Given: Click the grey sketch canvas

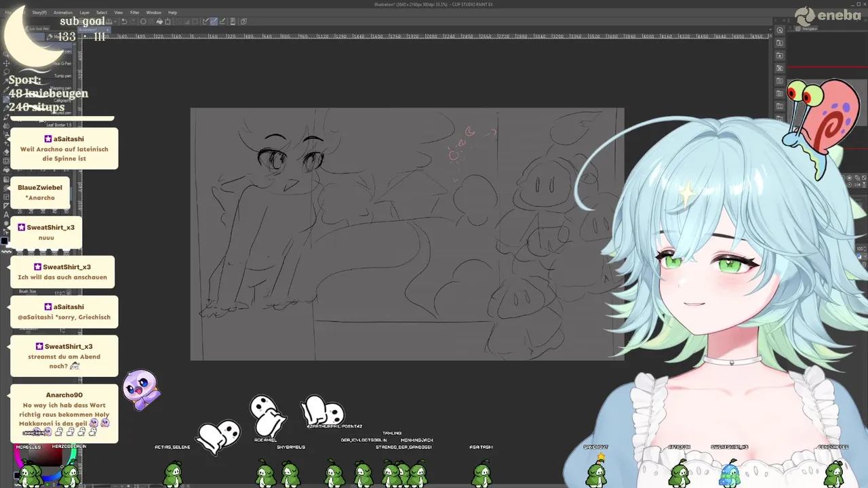Looking at the screenshot, I should click(x=407, y=234).
